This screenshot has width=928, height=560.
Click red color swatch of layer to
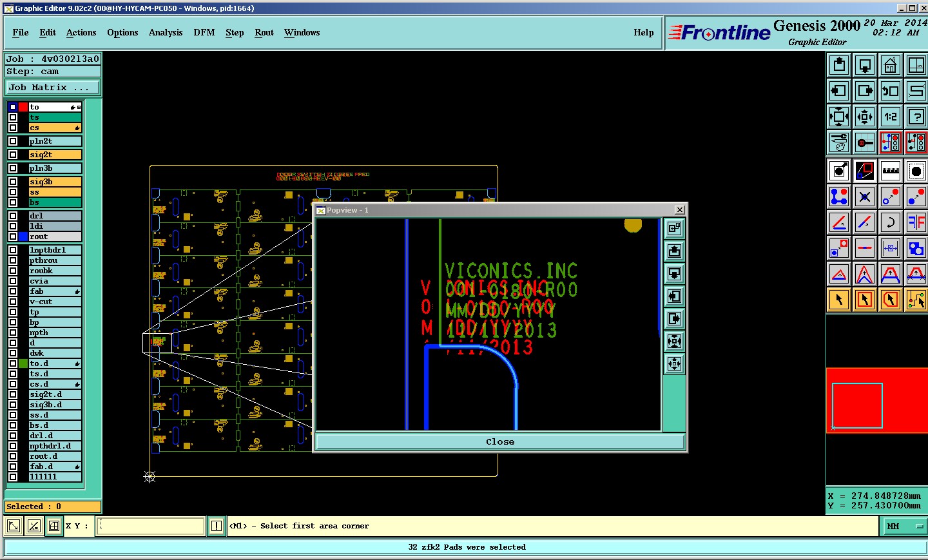click(x=23, y=107)
